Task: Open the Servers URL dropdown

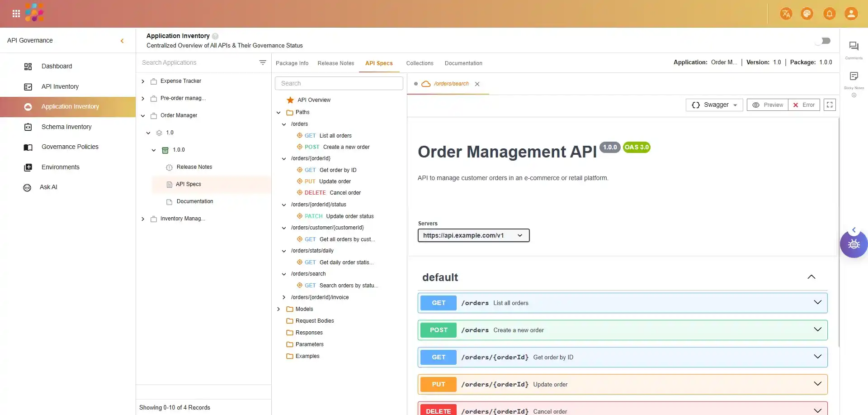Action: (x=473, y=235)
